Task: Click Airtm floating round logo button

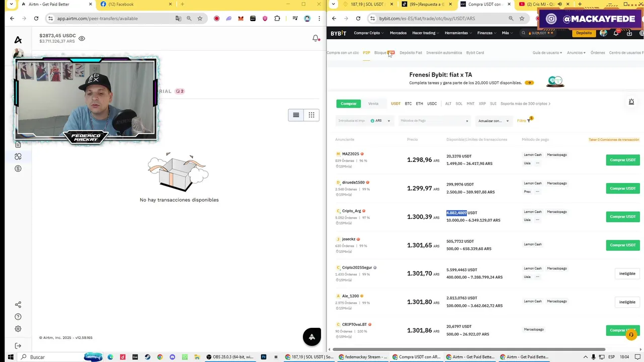Action: (x=312, y=337)
